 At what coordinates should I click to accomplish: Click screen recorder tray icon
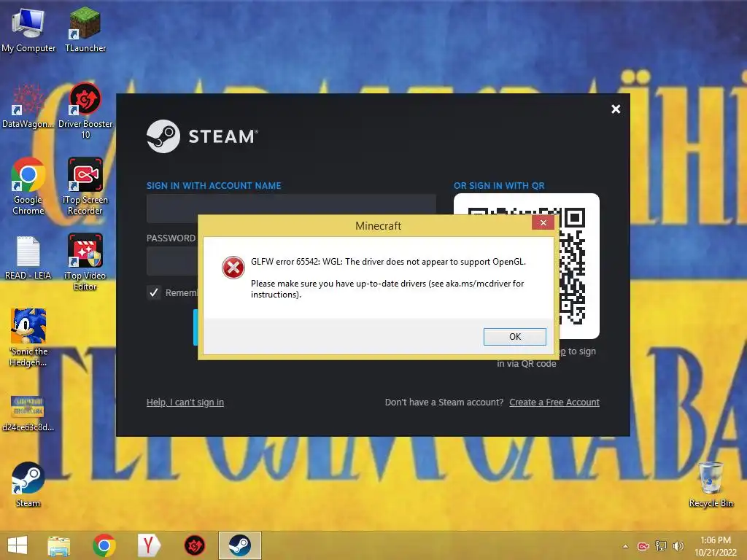pyautogui.click(x=643, y=546)
